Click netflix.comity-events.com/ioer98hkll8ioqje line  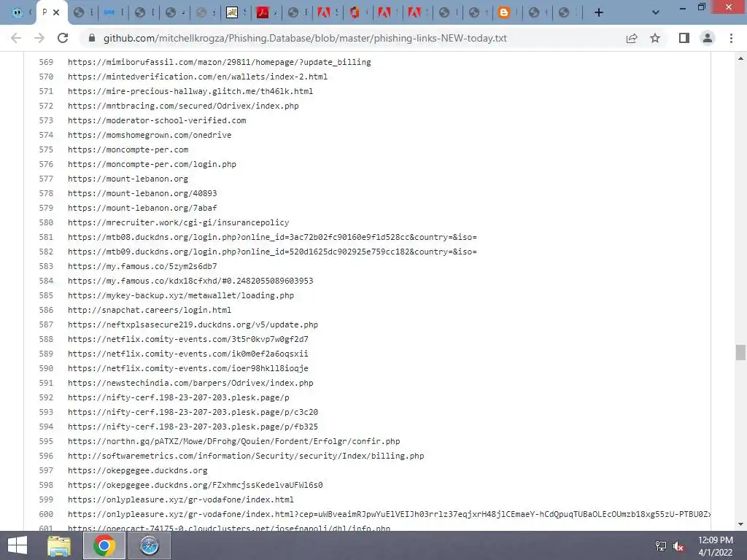point(188,368)
